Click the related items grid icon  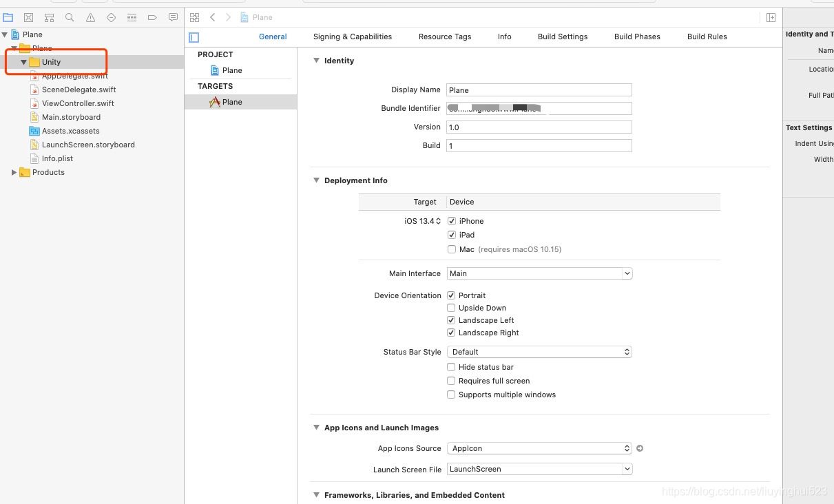194,17
